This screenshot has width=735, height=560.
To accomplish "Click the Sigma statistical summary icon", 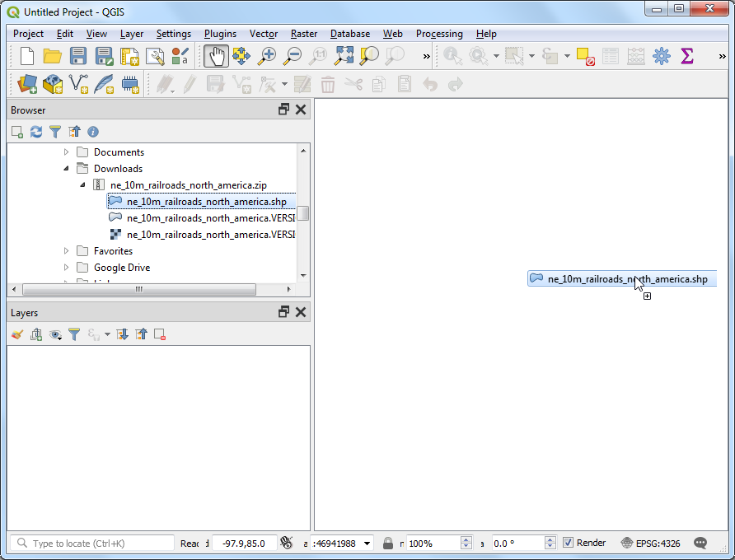I will 686,56.
